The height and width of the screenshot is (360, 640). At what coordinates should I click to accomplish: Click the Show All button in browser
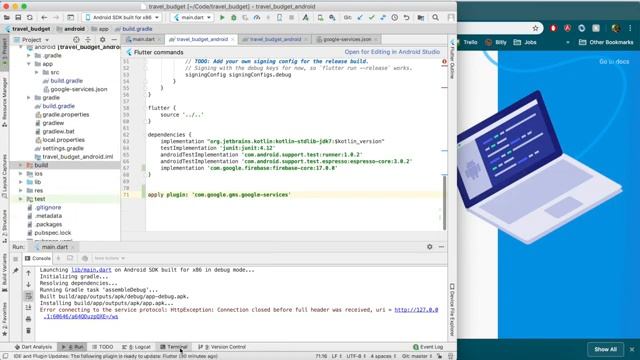pyautogui.click(x=605, y=349)
